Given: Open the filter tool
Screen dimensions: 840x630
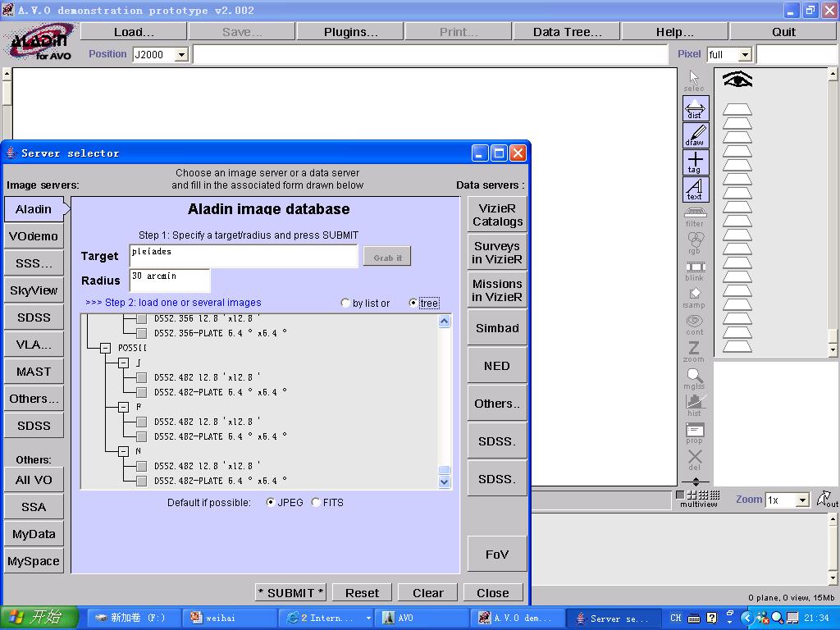Looking at the screenshot, I should click(695, 217).
